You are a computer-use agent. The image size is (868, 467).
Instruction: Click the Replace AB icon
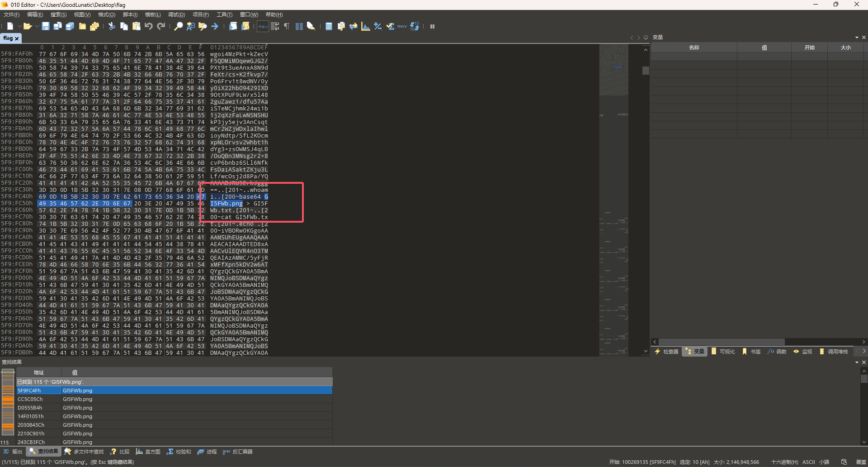(x=191, y=26)
